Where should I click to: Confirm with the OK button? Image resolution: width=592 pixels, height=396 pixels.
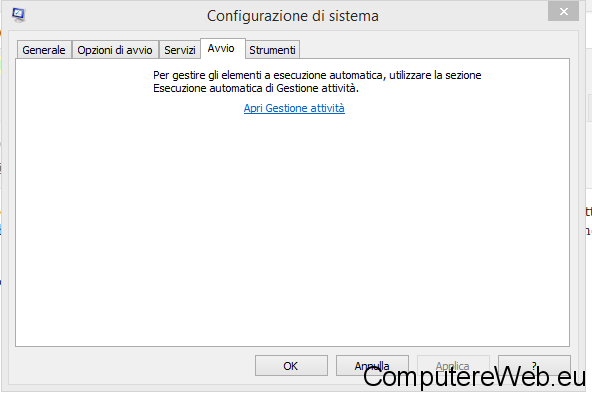pos(291,366)
